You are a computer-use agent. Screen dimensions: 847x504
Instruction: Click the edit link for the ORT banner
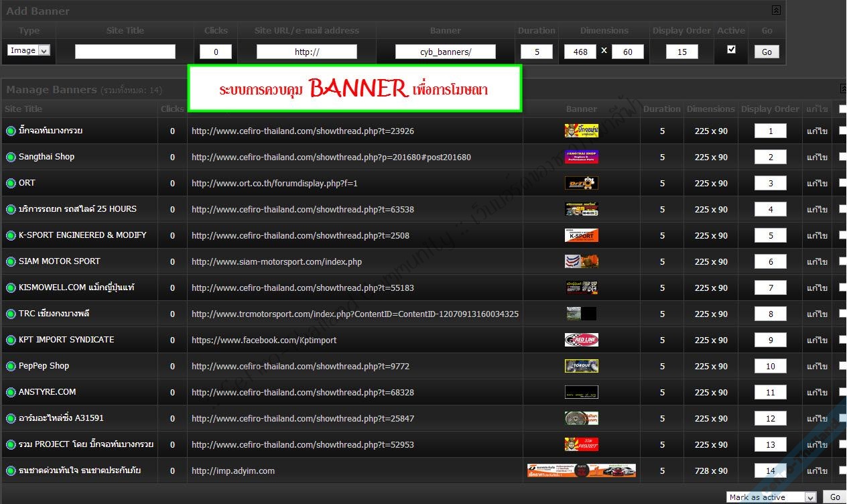tap(817, 183)
